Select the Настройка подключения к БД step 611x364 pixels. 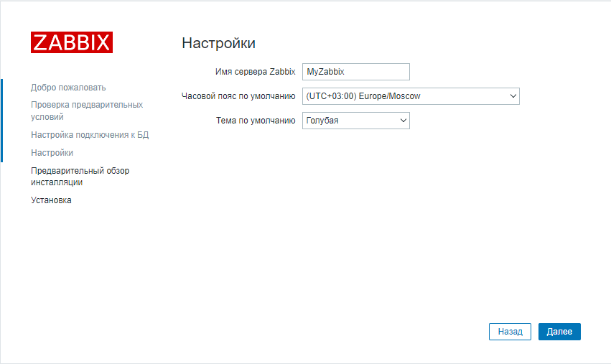click(x=90, y=135)
